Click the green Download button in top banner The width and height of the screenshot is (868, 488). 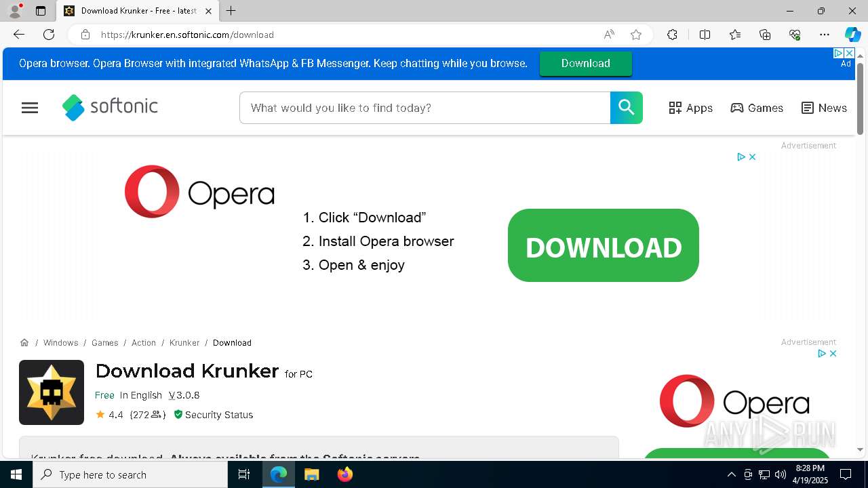[x=586, y=63]
